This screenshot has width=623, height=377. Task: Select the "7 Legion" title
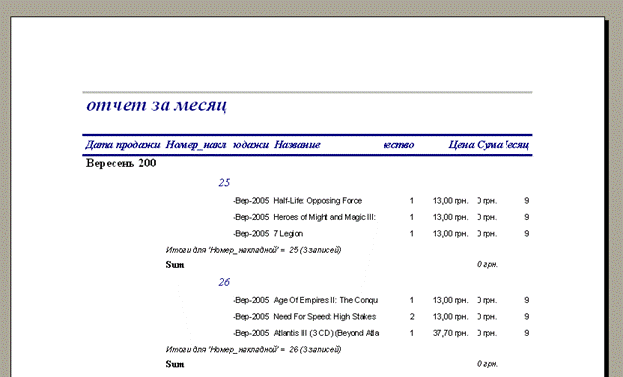(x=288, y=234)
